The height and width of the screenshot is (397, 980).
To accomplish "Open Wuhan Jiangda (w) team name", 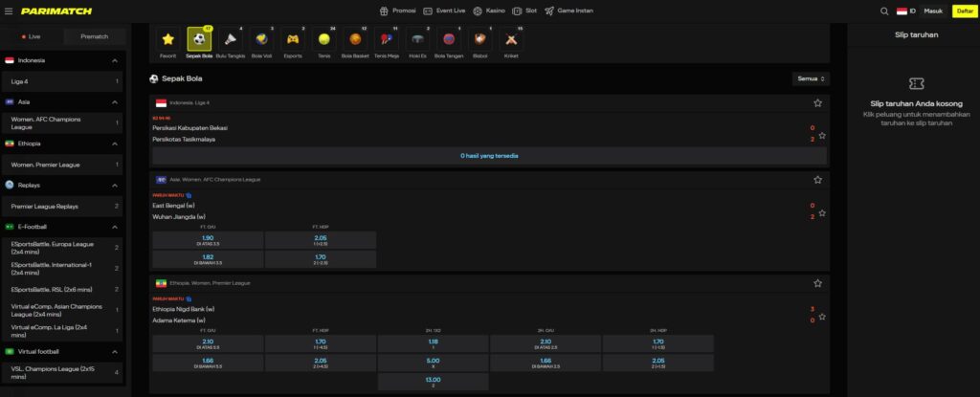I will point(179,217).
